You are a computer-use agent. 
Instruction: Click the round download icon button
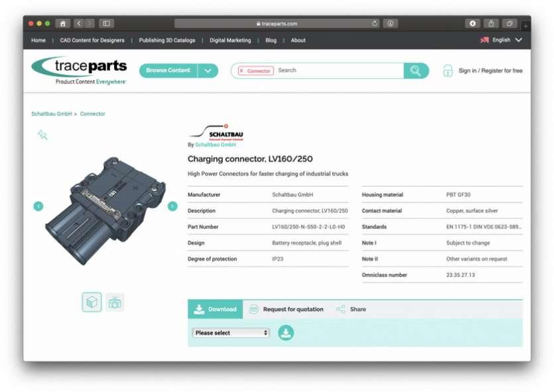pyautogui.click(x=286, y=333)
